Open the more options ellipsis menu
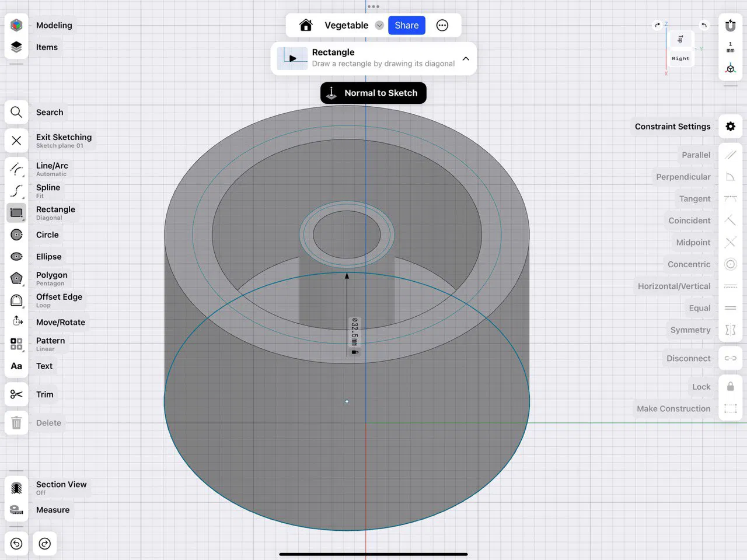 click(x=442, y=25)
